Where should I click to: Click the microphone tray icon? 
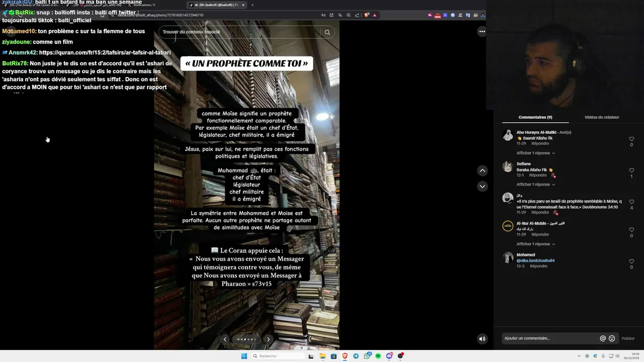(x=603, y=356)
